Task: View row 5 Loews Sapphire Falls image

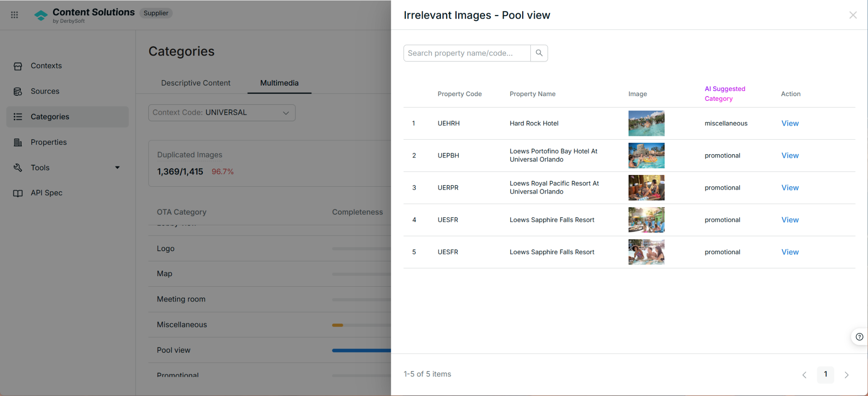Action: tap(790, 252)
